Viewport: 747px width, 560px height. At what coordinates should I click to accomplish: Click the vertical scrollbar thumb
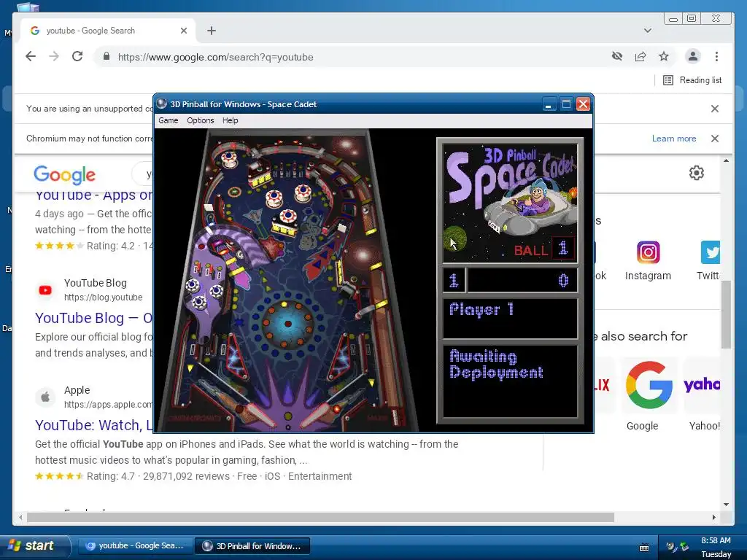click(726, 314)
